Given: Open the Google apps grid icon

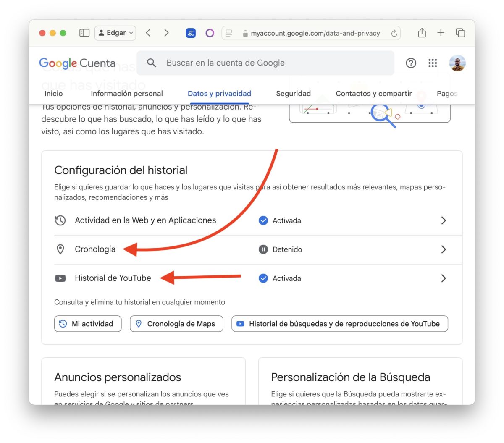Looking at the screenshot, I should 433,63.
